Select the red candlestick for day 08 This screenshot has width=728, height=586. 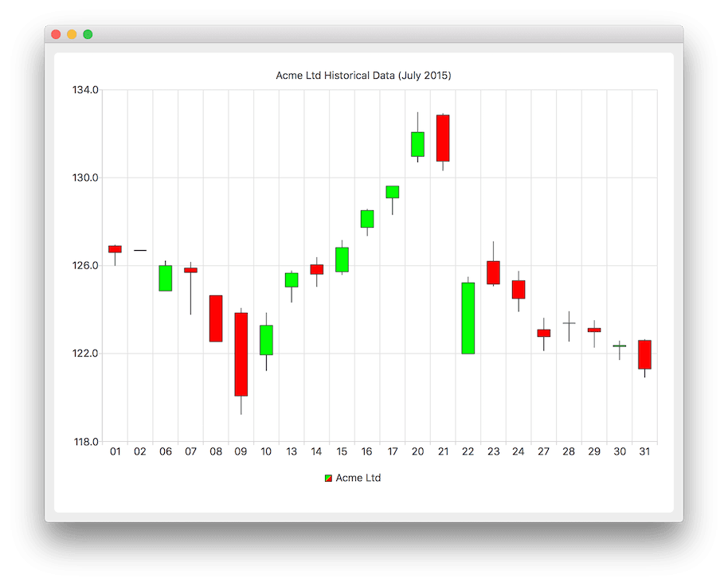pyautogui.click(x=216, y=318)
